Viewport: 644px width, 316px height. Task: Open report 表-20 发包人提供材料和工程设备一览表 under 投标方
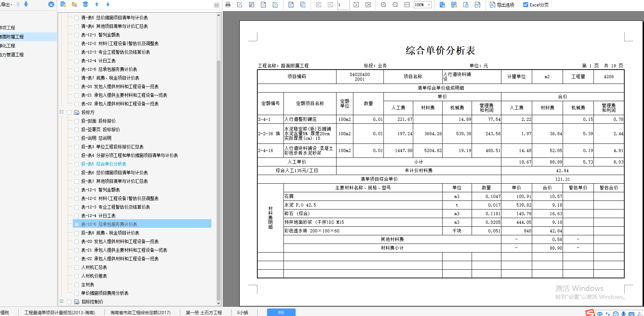(120, 241)
